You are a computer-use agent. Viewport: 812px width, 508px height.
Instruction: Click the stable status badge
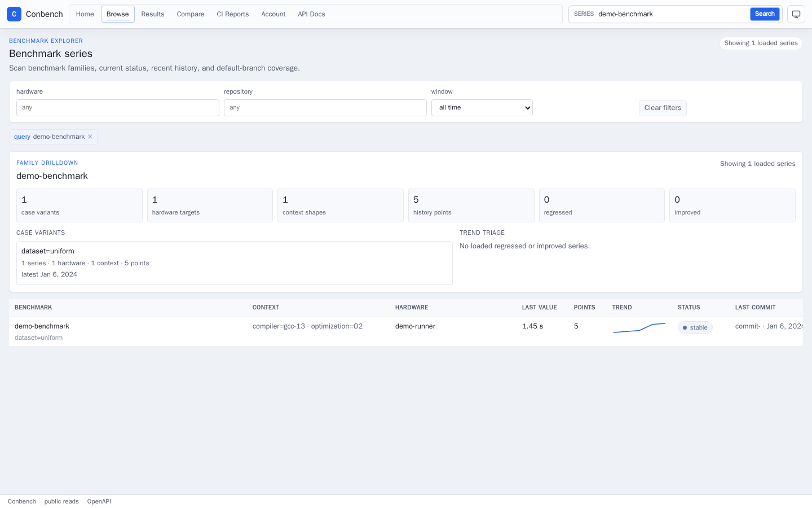pyautogui.click(x=695, y=327)
